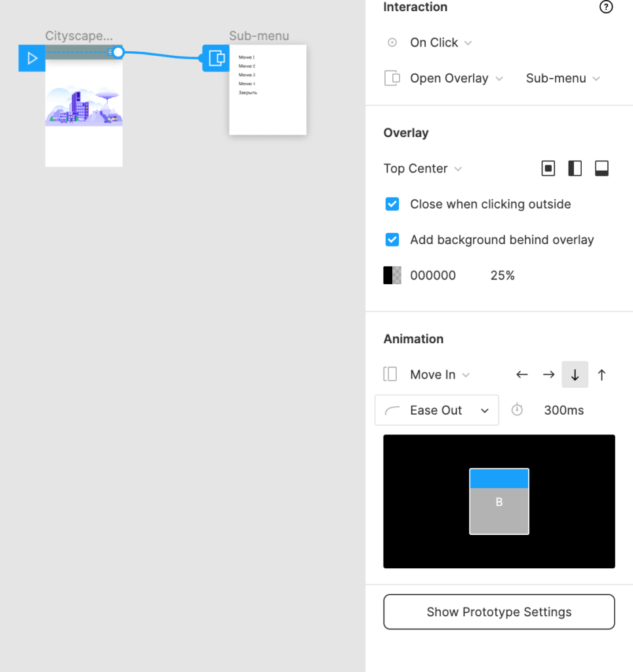Click the black overlay background color swatch
Image resolution: width=633 pixels, height=672 pixels.
392,276
